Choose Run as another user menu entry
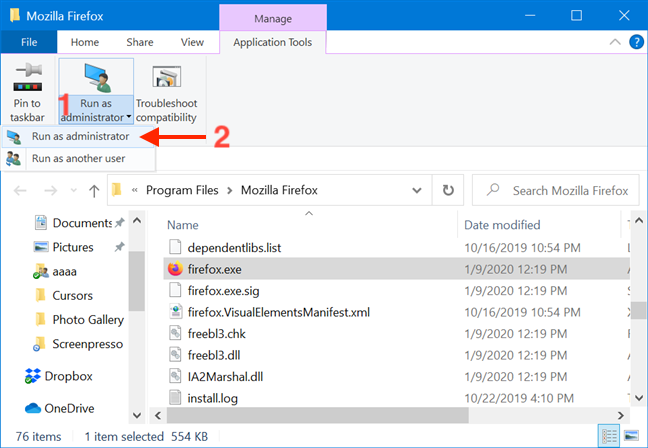This screenshot has height=448, width=648. (x=78, y=159)
